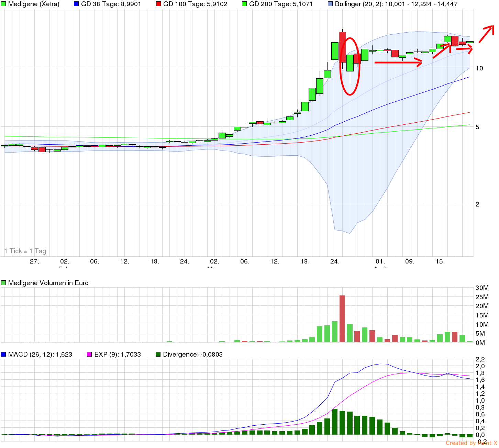
Task: Click the '09.' date axis label
Action: point(410,261)
